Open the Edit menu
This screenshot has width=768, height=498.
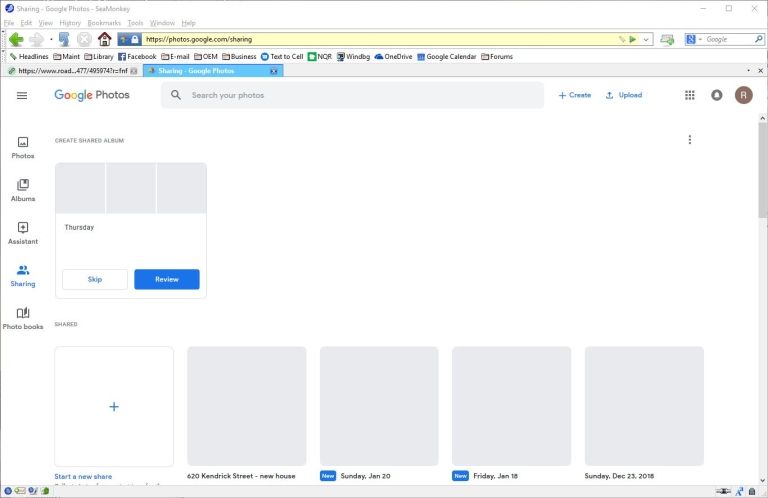pyautogui.click(x=26, y=23)
